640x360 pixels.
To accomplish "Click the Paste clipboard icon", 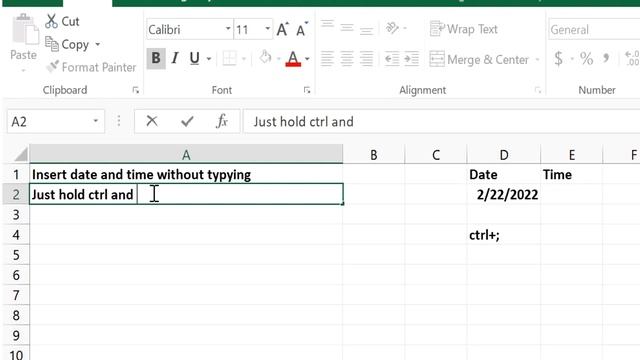I will tap(24, 29).
